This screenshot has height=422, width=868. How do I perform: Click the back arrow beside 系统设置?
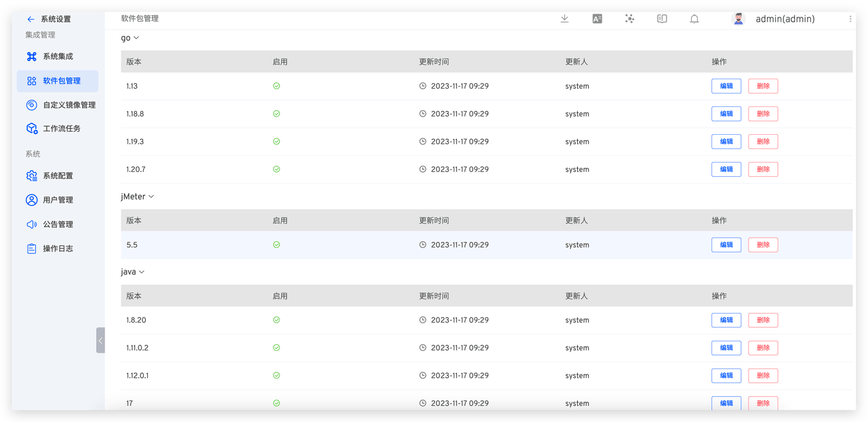[x=31, y=19]
